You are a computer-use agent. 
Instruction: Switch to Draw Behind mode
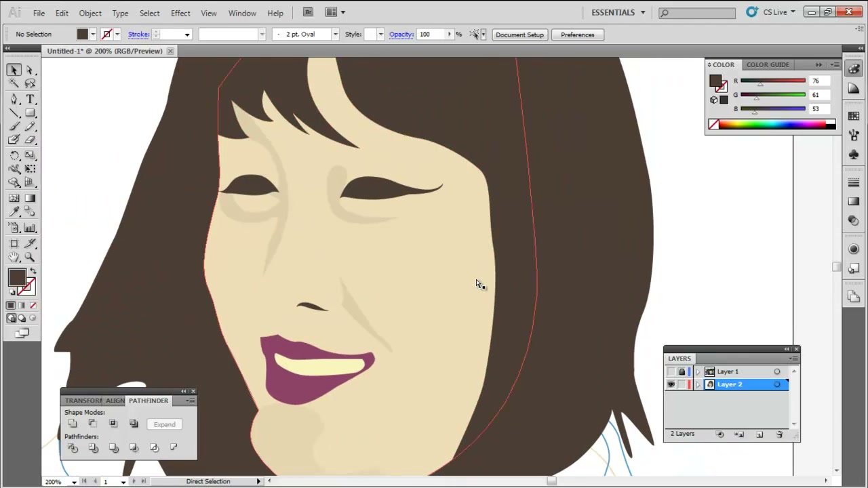tap(22, 318)
